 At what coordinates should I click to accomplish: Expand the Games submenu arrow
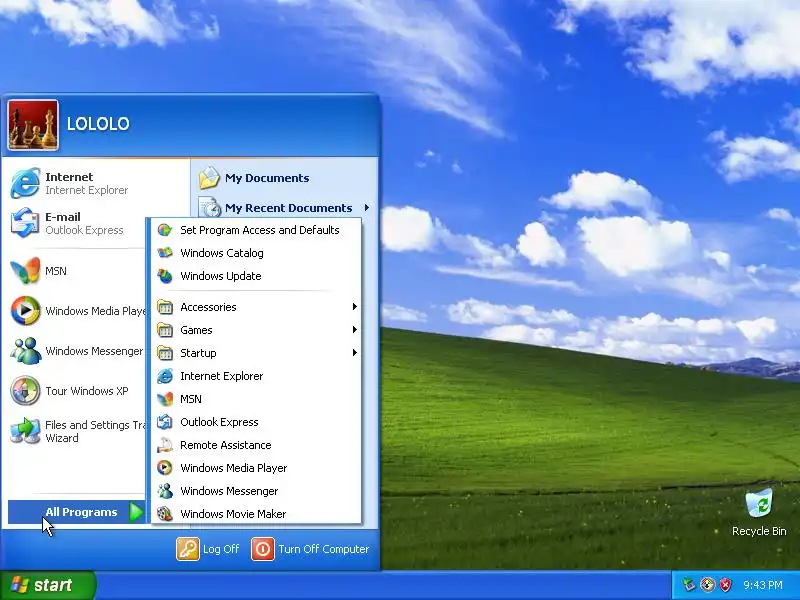355,330
